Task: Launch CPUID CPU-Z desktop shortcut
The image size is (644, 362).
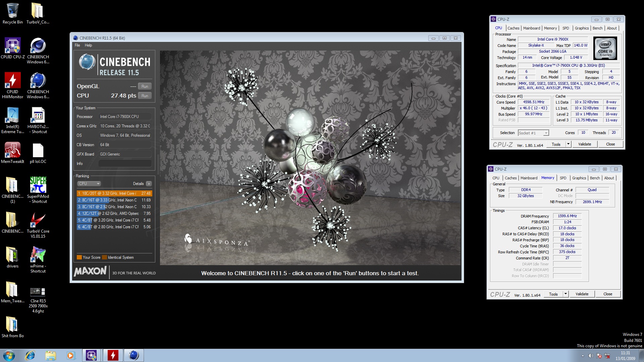Action: [13, 48]
